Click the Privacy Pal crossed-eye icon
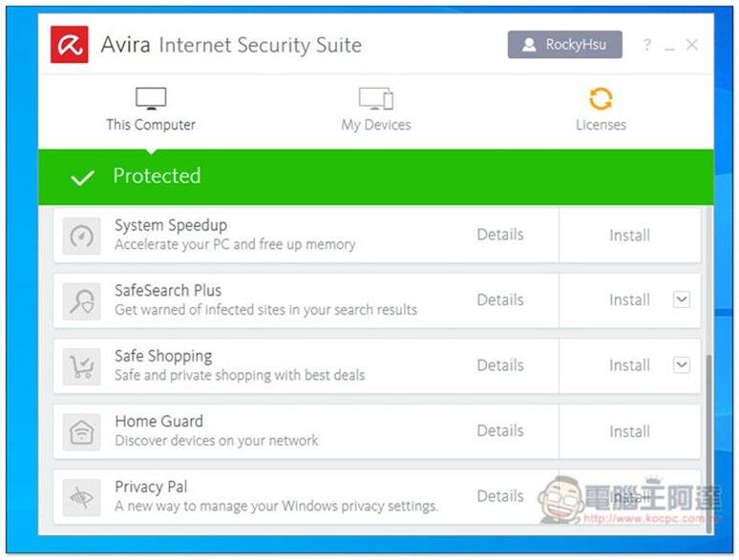 point(81,497)
